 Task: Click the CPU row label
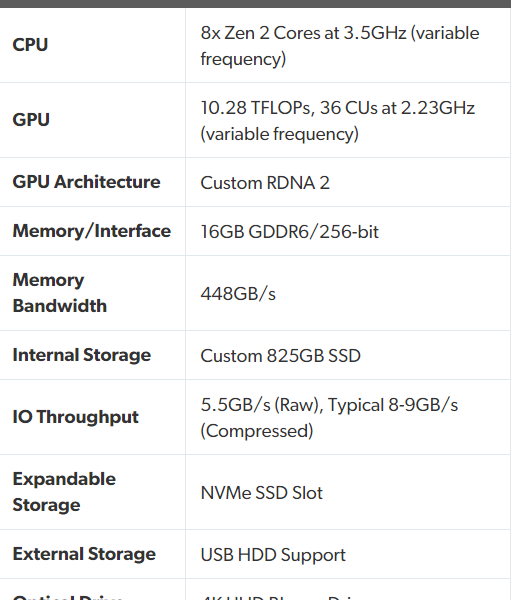coord(30,45)
